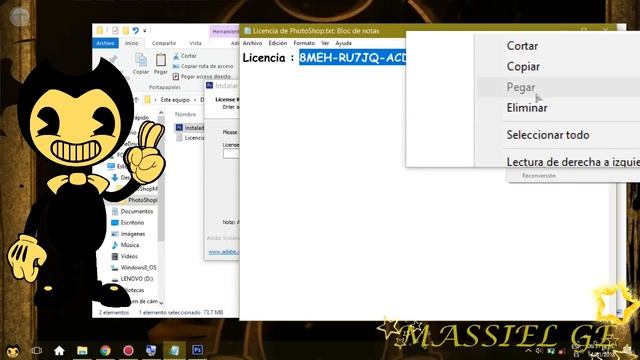Click the license key input field in installer

(x=231, y=154)
